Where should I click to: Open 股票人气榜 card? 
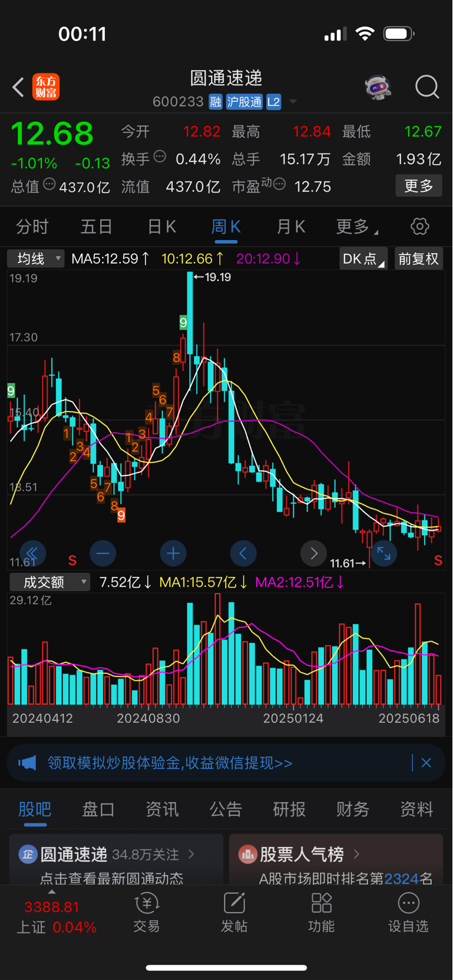pyautogui.click(x=336, y=859)
